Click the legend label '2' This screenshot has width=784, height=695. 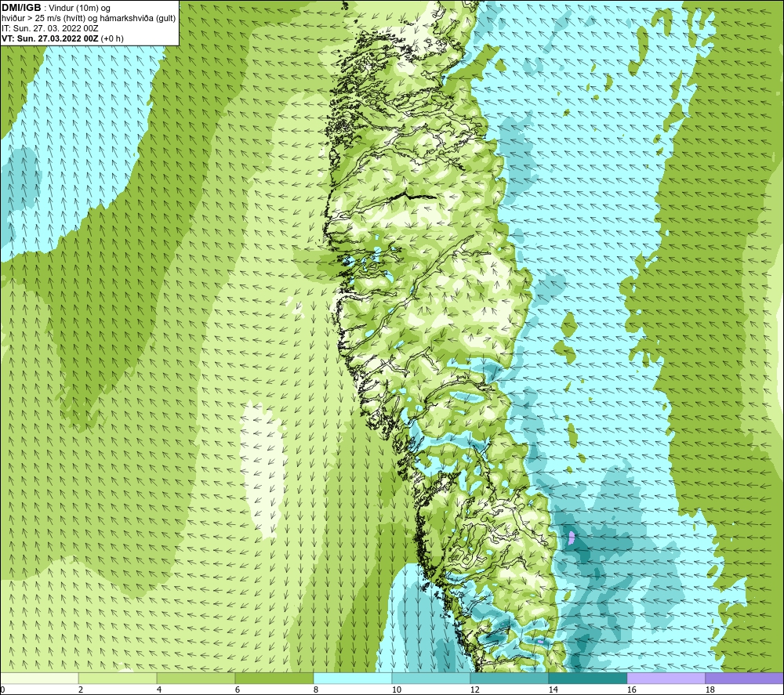(81, 690)
